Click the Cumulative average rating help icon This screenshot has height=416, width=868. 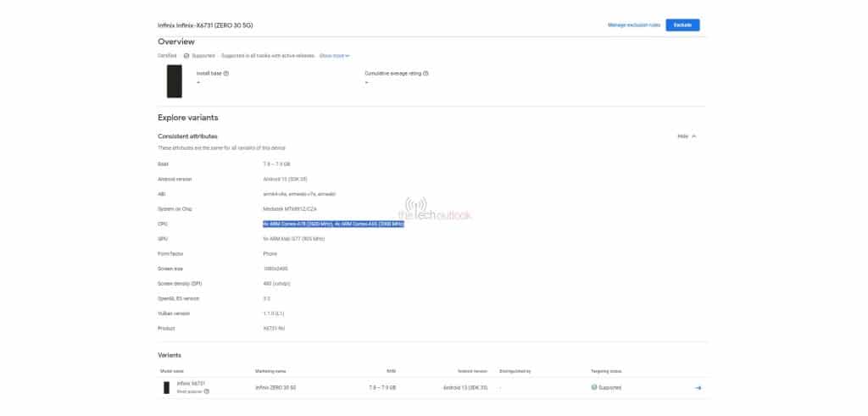click(426, 74)
